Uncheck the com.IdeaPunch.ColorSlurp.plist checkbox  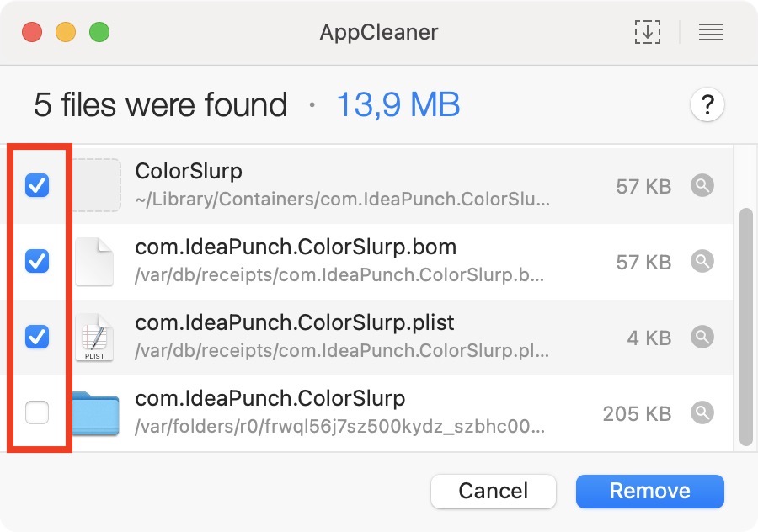tap(37, 338)
